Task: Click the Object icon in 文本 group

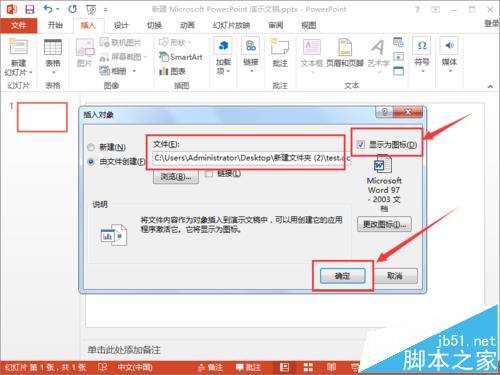Action: tap(398, 71)
